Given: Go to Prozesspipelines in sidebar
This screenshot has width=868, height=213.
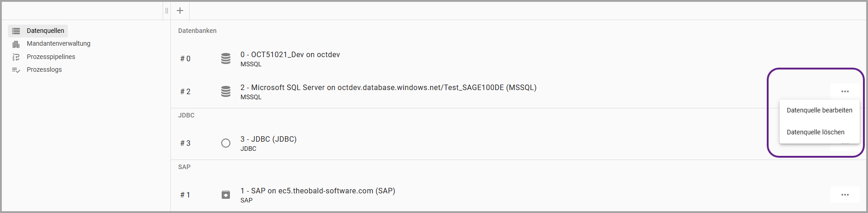Looking at the screenshot, I should coord(51,57).
